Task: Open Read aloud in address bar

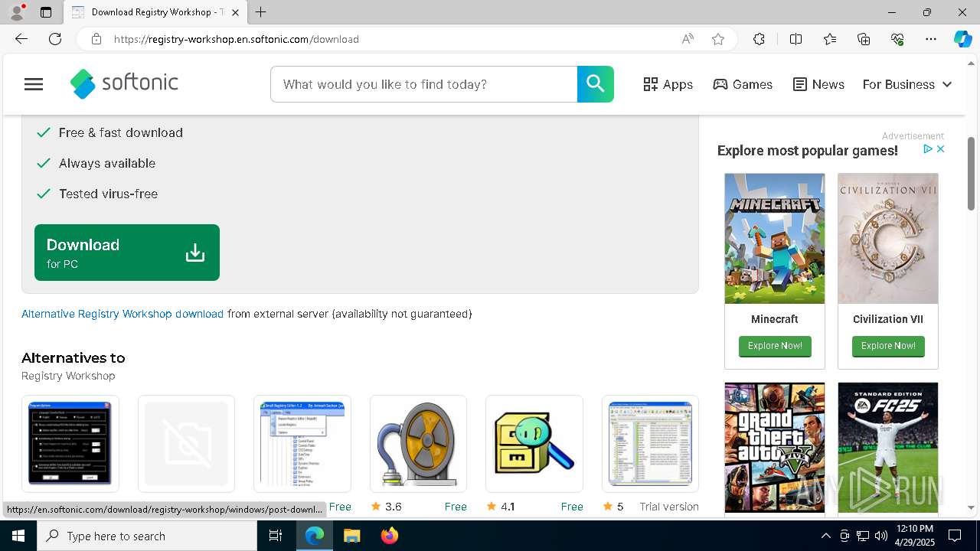Action: [688, 39]
